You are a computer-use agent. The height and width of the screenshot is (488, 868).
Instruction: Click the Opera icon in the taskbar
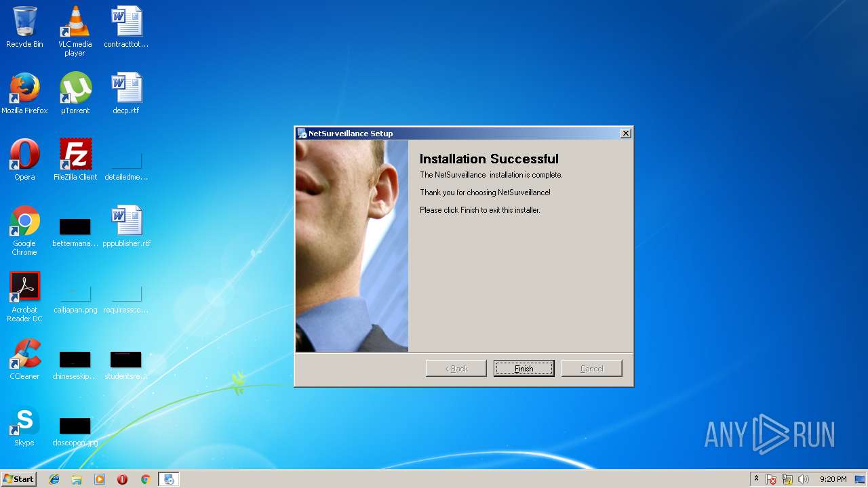coord(123,479)
